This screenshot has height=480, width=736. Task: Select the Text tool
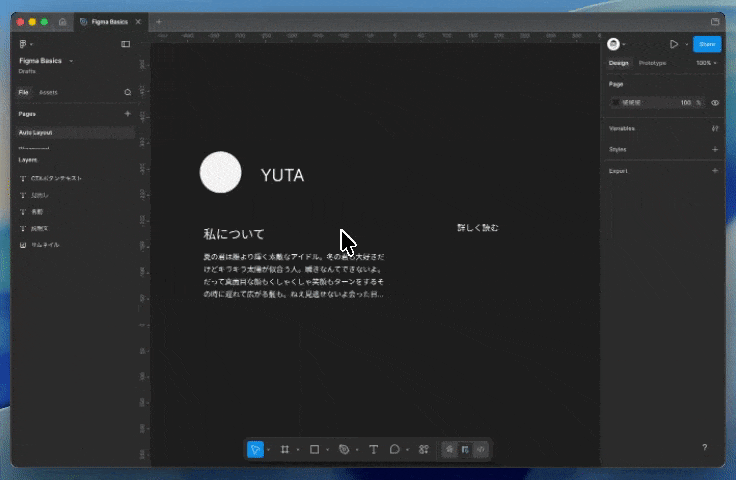coord(374,450)
